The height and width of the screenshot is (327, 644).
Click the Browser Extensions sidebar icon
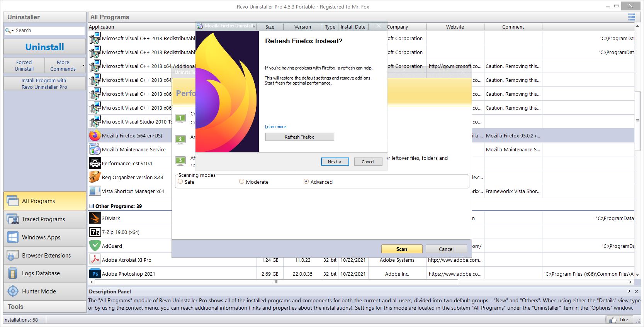(x=13, y=255)
